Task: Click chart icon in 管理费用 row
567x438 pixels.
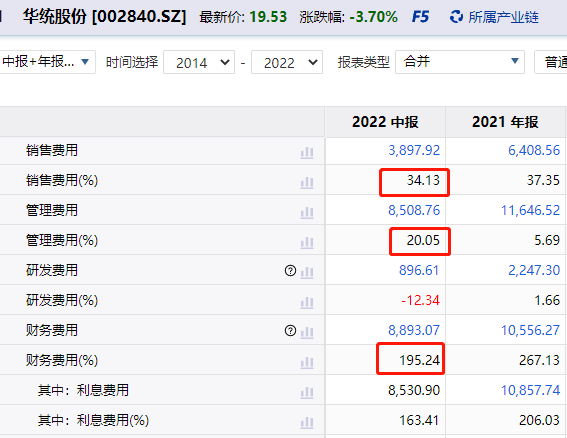Action: coord(307,213)
